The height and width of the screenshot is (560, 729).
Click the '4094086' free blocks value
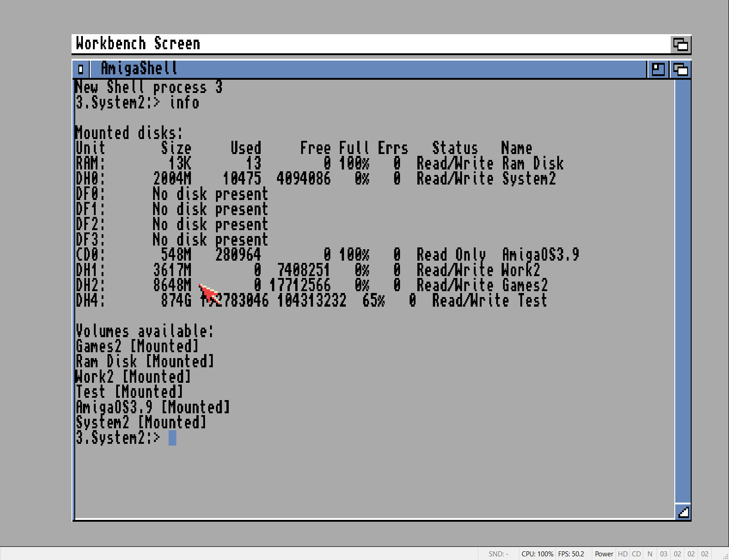coord(304,179)
